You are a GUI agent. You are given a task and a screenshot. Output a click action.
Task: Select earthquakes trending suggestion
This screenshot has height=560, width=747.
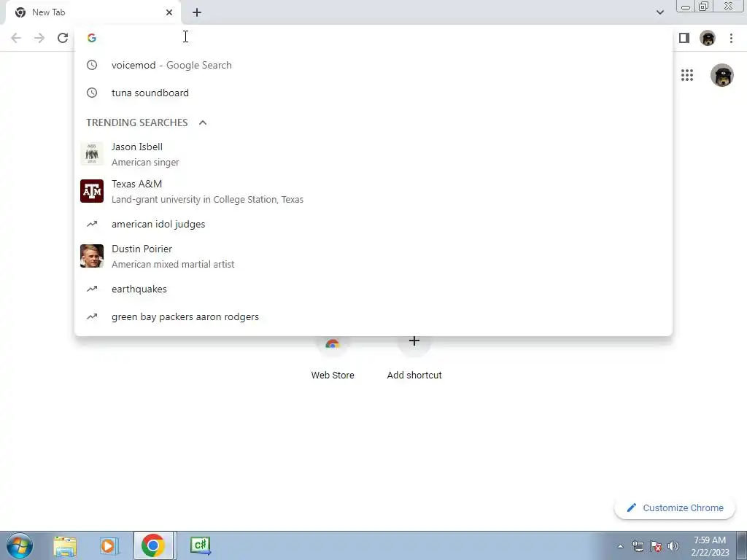point(373,289)
